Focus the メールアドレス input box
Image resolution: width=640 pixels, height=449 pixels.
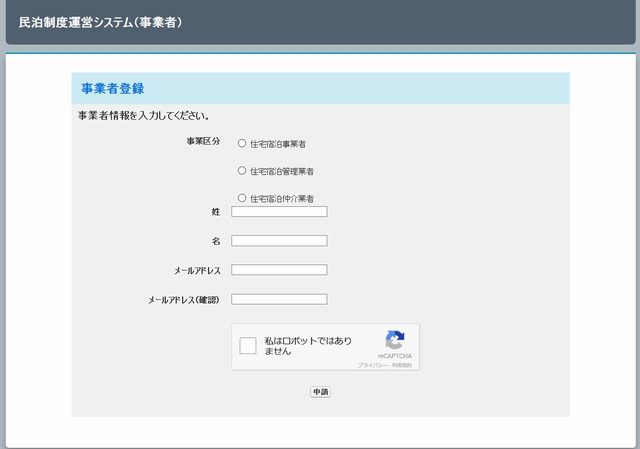[279, 270]
